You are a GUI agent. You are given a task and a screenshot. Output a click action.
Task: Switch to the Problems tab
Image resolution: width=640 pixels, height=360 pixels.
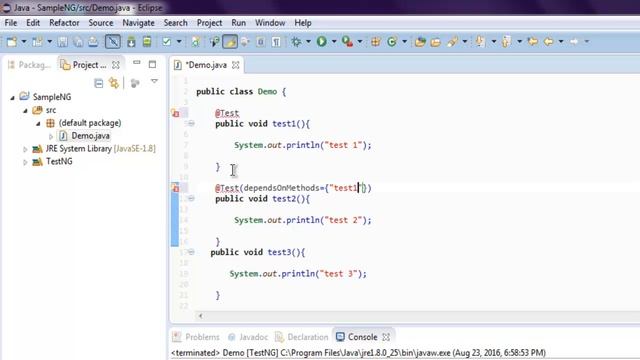tap(197, 337)
